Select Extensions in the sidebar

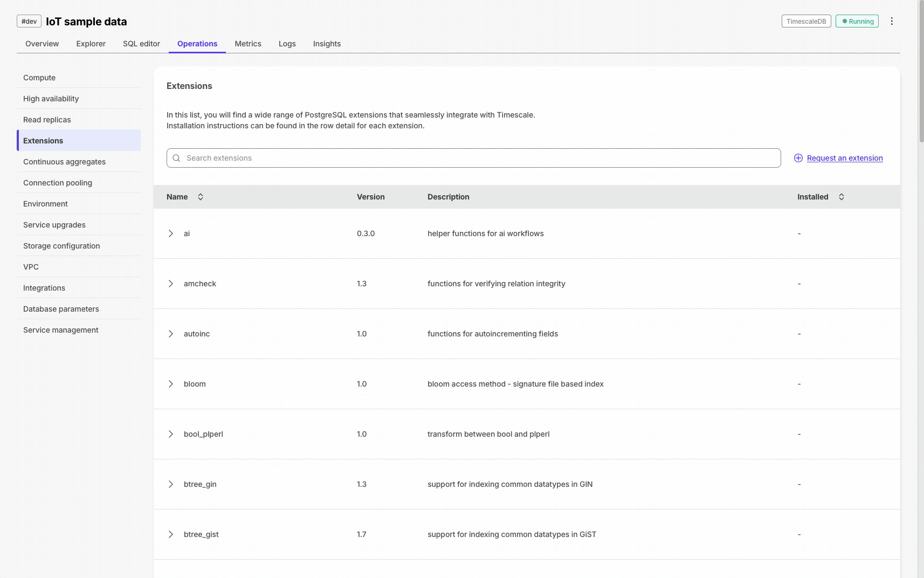[79, 140]
